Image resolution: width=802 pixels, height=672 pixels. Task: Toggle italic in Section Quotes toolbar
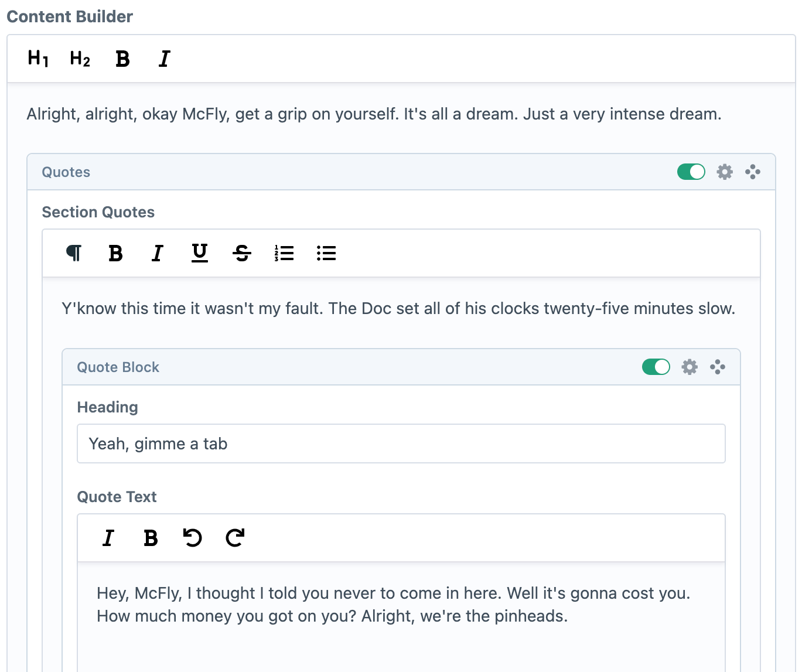coord(158,253)
